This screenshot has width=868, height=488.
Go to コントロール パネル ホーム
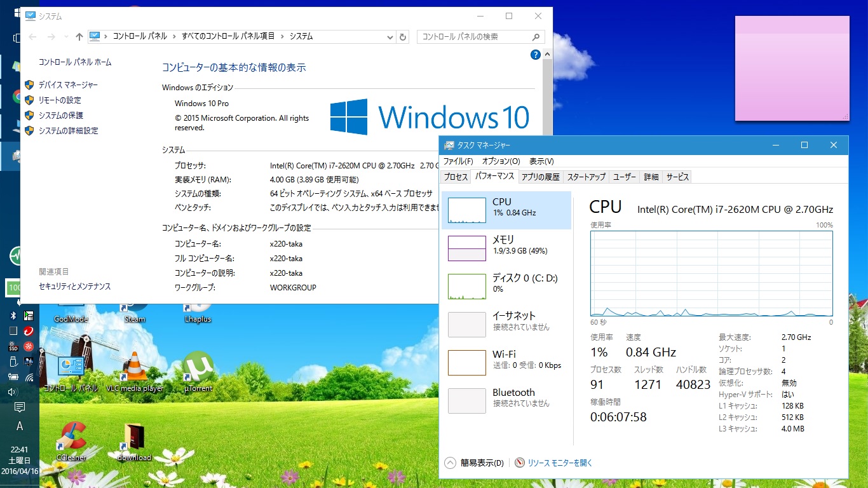point(75,62)
